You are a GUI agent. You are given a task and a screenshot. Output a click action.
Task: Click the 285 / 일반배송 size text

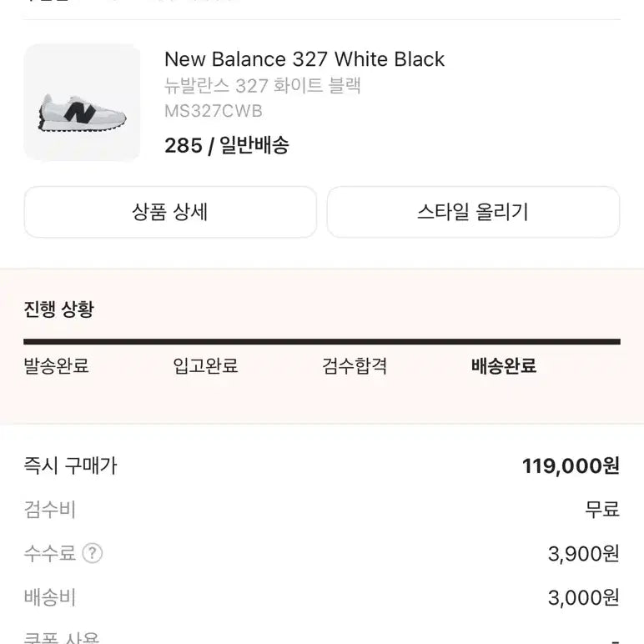pos(227,145)
